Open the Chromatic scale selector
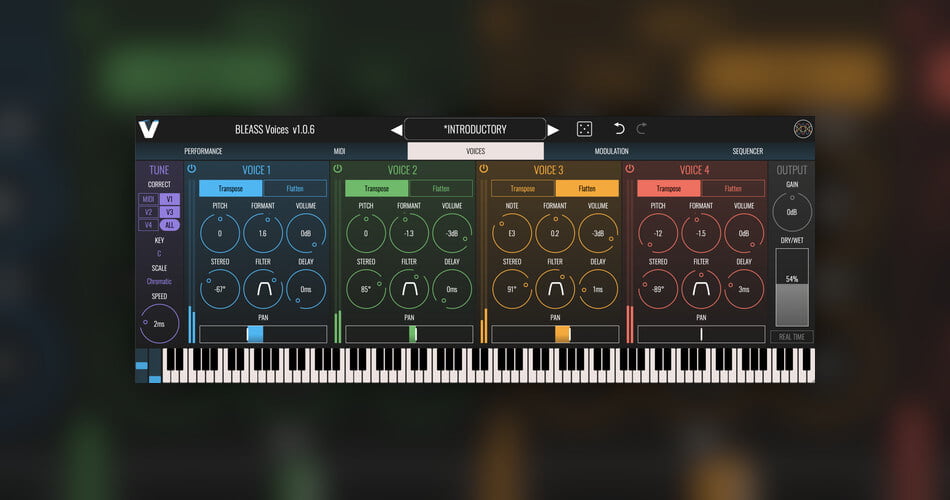This screenshot has width=950, height=500. pos(159,282)
